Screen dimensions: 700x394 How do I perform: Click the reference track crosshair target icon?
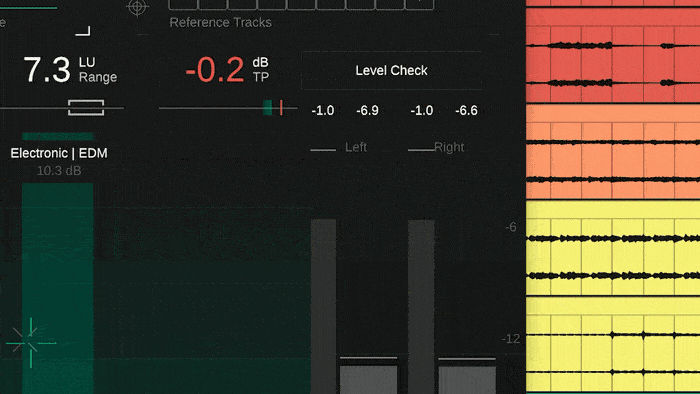(x=137, y=7)
